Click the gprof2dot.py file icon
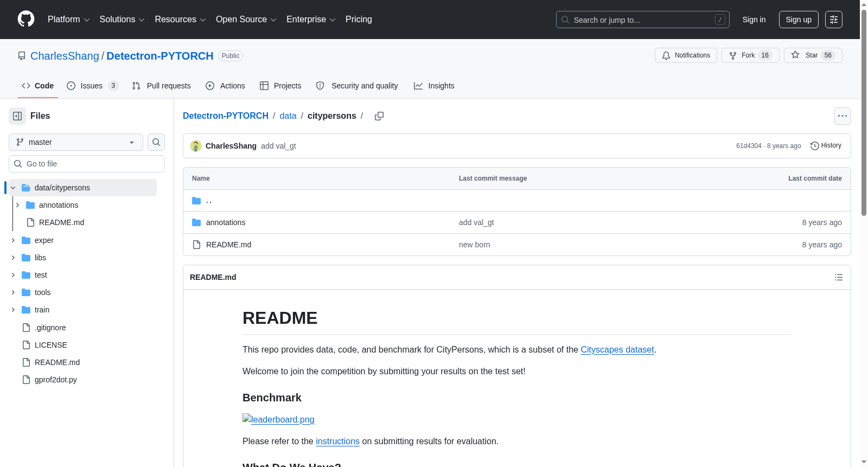Image resolution: width=868 pixels, height=467 pixels. tap(26, 380)
